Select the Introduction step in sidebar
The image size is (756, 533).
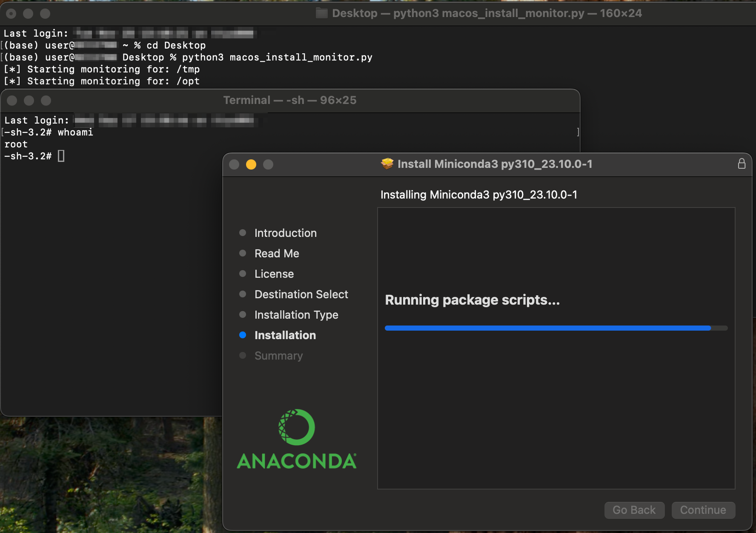[285, 233]
